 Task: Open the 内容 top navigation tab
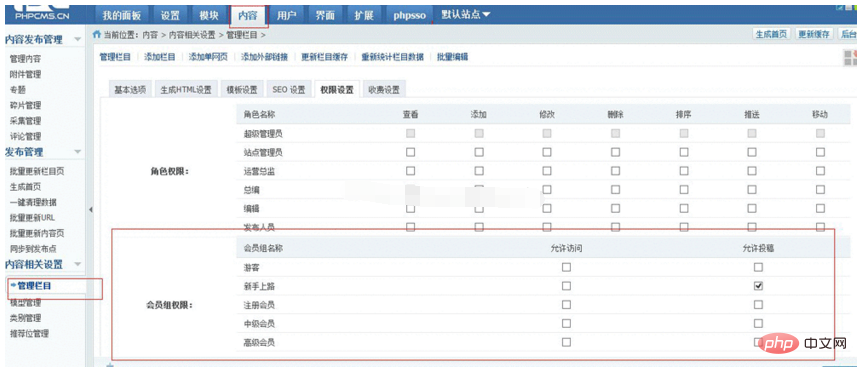click(x=248, y=16)
